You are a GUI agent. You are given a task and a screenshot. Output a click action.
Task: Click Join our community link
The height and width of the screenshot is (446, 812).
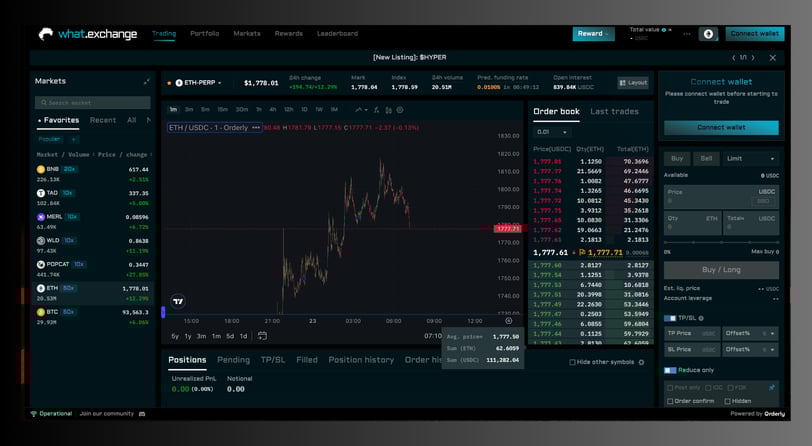pyautogui.click(x=107, y=414)
